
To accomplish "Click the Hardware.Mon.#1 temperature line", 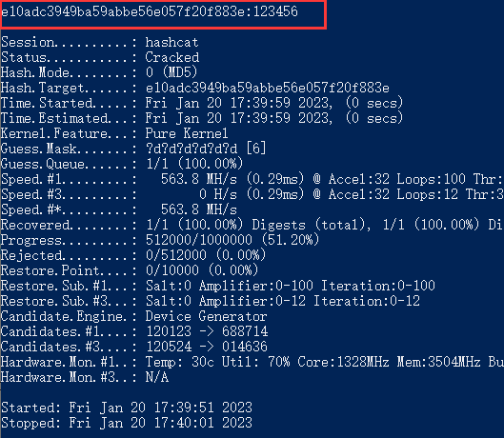I will coord(252,362).
